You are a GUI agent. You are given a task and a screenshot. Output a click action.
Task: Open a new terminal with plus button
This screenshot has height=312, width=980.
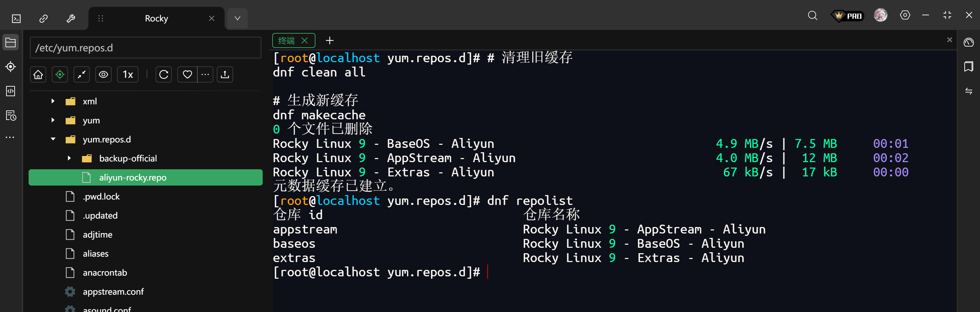(x=329, y=40)
